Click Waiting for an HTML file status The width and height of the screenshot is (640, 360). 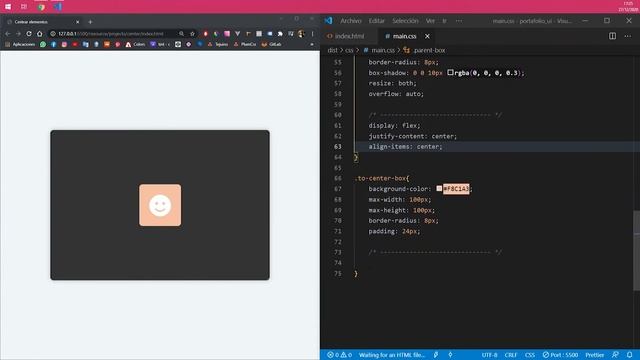392,355
